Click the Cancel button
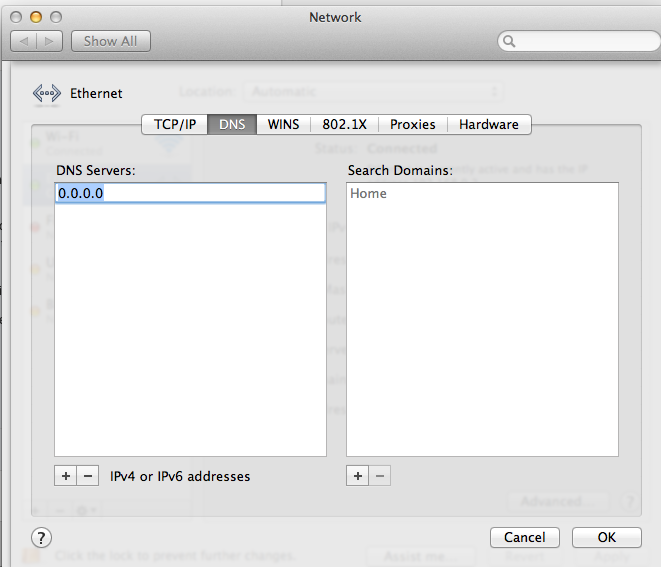 525,537
